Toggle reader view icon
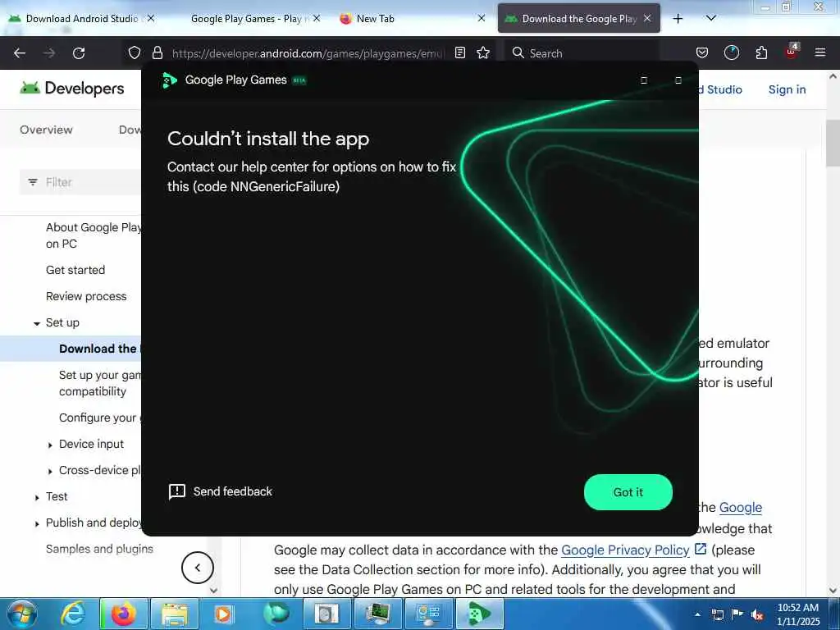Viewport: 840px width, 630px height. pos(459,52)
